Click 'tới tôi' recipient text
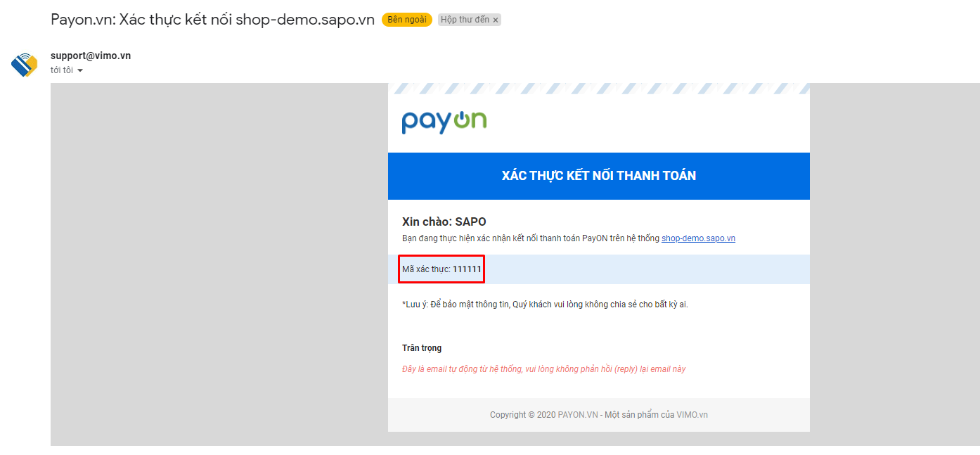The image size is (980, 455). click(62, 70)
